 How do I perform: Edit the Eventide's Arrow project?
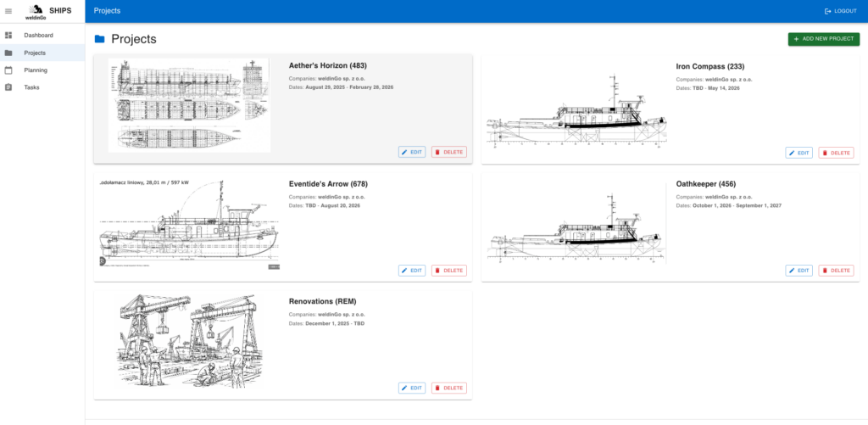click(412, 271)
